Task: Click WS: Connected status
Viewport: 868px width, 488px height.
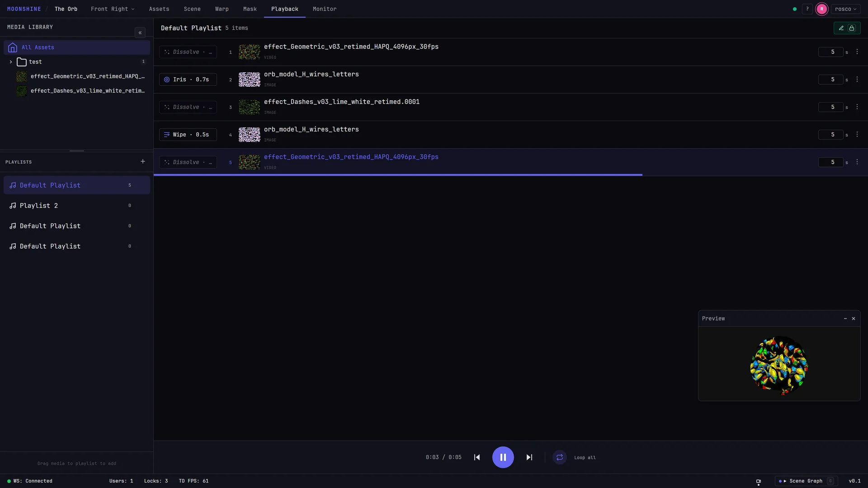Action: [30, 481]
